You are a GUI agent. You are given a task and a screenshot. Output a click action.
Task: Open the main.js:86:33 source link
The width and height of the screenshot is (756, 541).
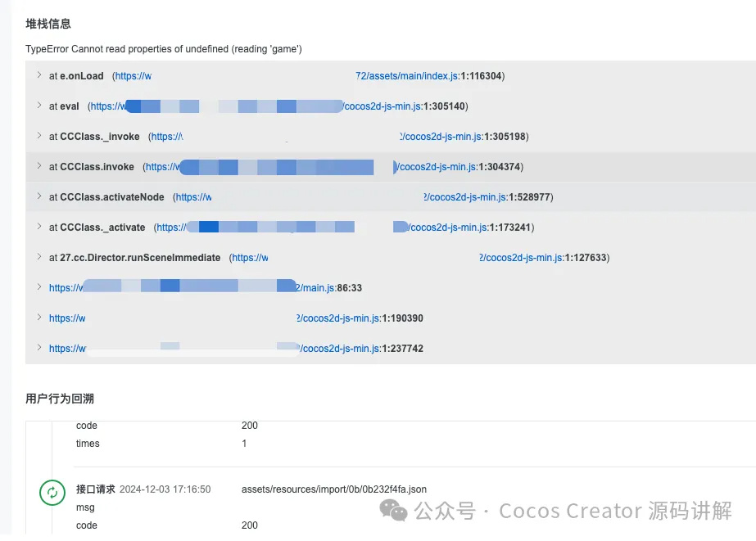(x=315, y=288)
